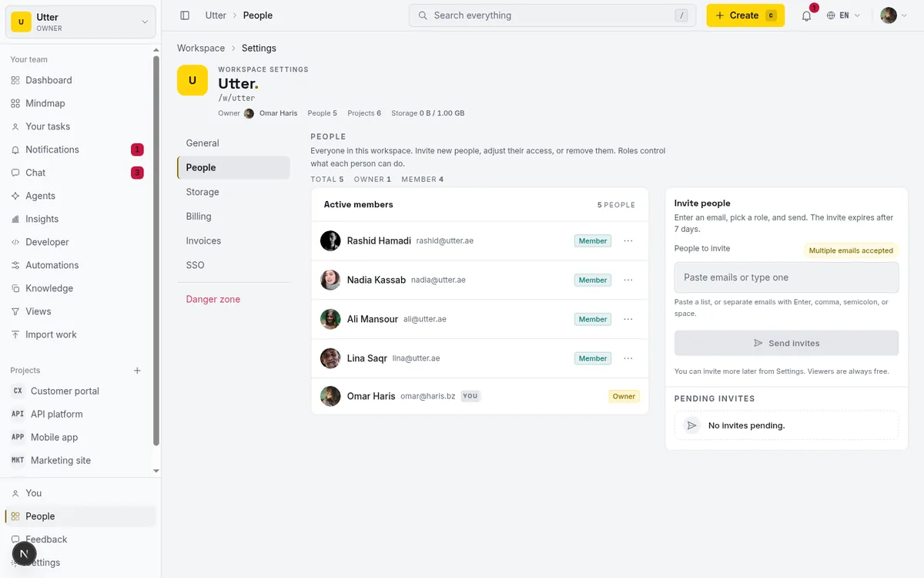Open the Invoices settings tab
This screenshot has height=578, width=924.
233,240
